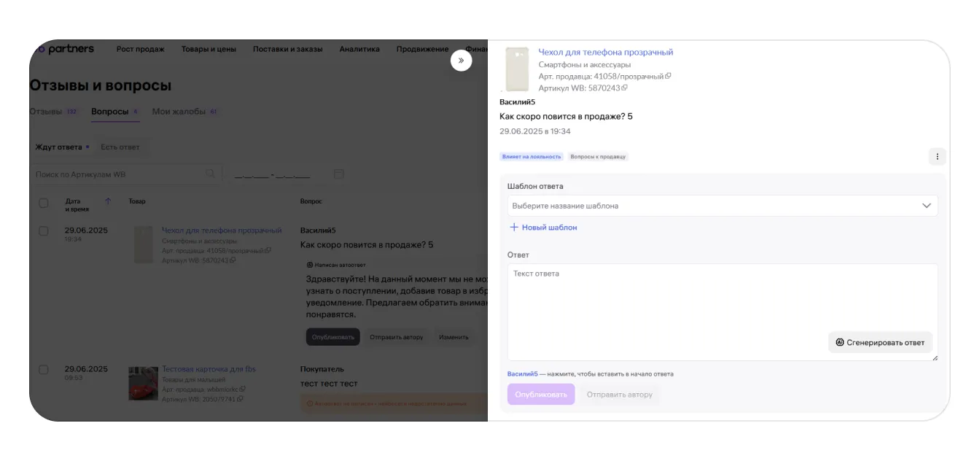The image size is (980, 461).
Task: Toggle the select-all checkbox in table header
Action: (x=44, y=203)
